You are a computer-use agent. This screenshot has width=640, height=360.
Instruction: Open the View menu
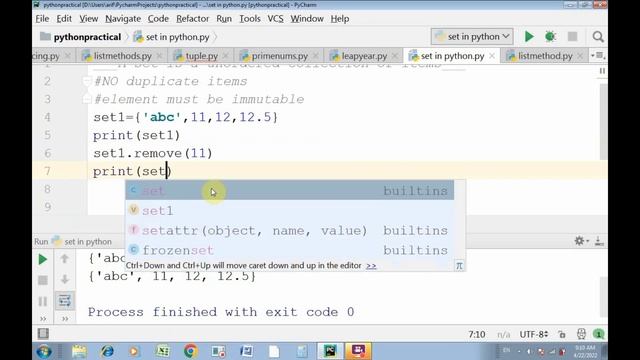pos(89,19)
